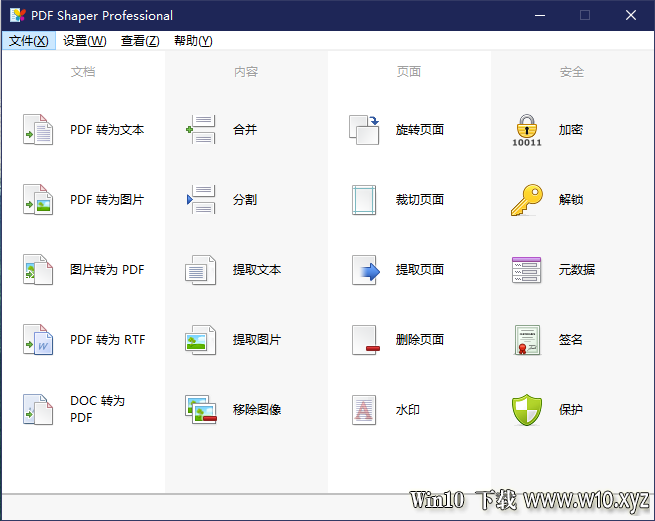655x521 pixels.
Task: Launch 水印 via its label
Action: point(408,409)
